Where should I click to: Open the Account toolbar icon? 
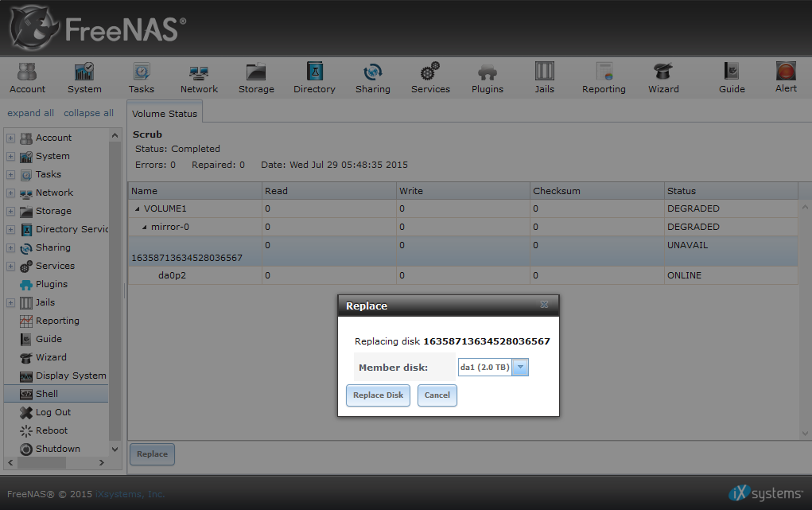(27, 78)
